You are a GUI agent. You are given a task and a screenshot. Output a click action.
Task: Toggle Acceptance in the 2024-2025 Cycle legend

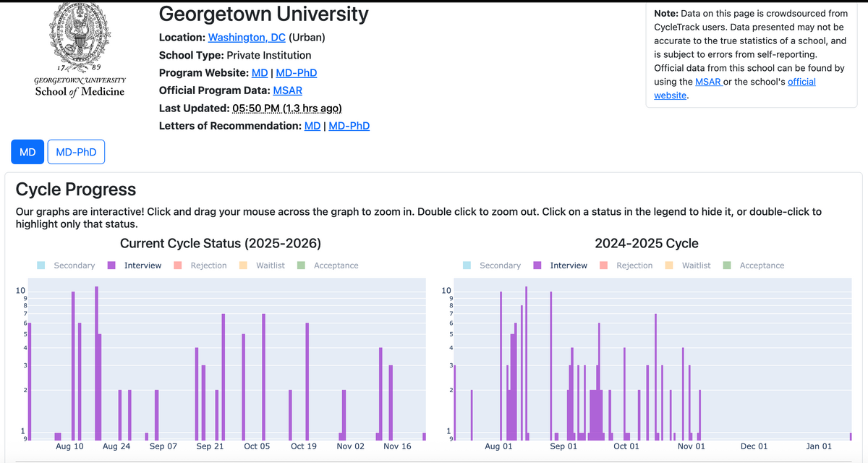(x=754, y=266)
